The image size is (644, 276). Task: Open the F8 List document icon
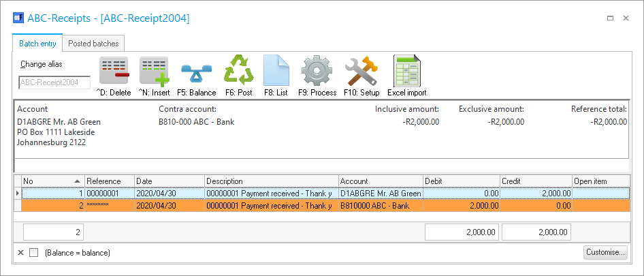point(276,72)
